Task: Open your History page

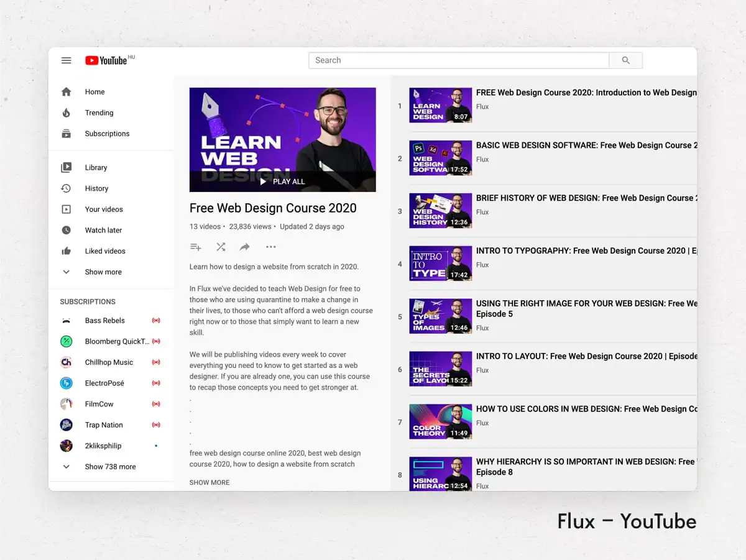Action: pyautogui.click(x=97, y=188)
